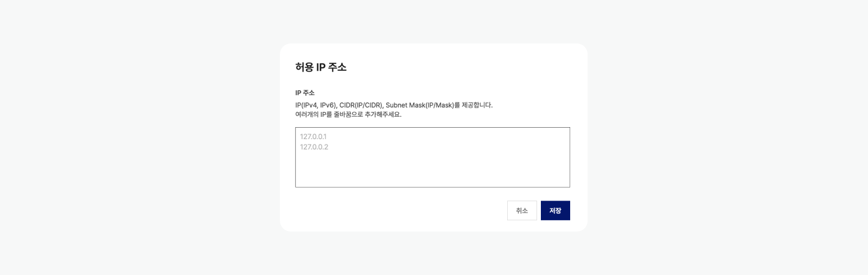The image size is (868, 275).
Task: Click the Subnet Mask(IP/Mask) text in description
Action: (x=419, y=105)
